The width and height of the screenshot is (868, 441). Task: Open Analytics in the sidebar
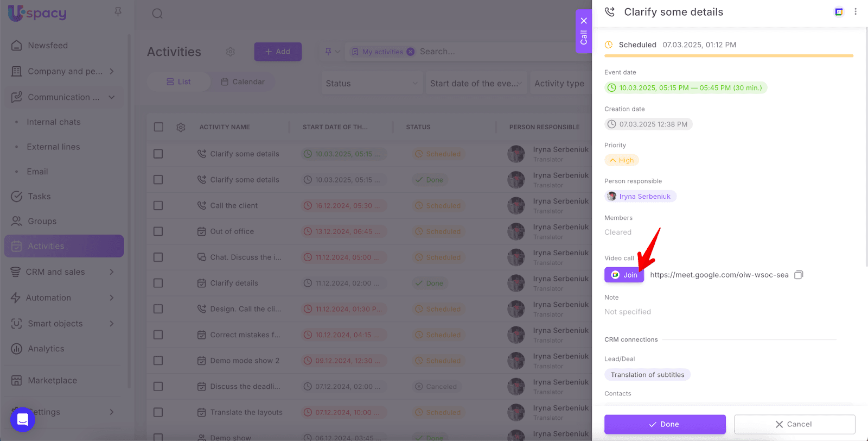point(46,349)
